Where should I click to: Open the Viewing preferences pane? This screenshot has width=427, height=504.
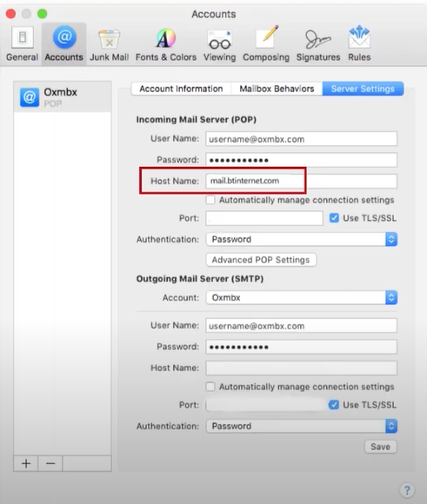(x=219, y=44)
